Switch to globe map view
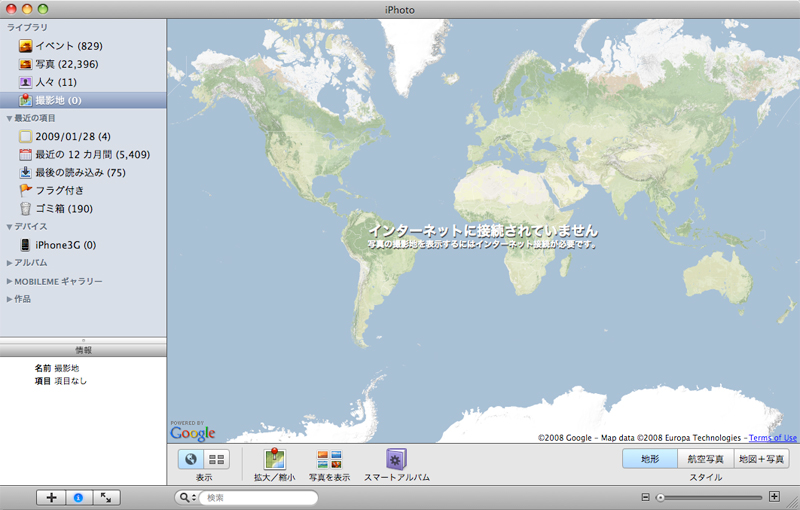This screenshot has width=800, height=510. [x=191, y=460]
